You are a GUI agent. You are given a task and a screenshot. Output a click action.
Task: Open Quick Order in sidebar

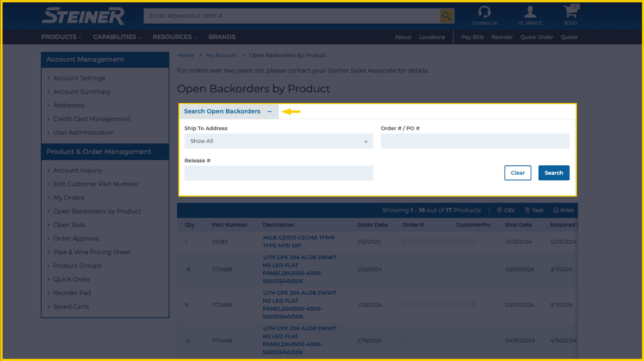72,279
